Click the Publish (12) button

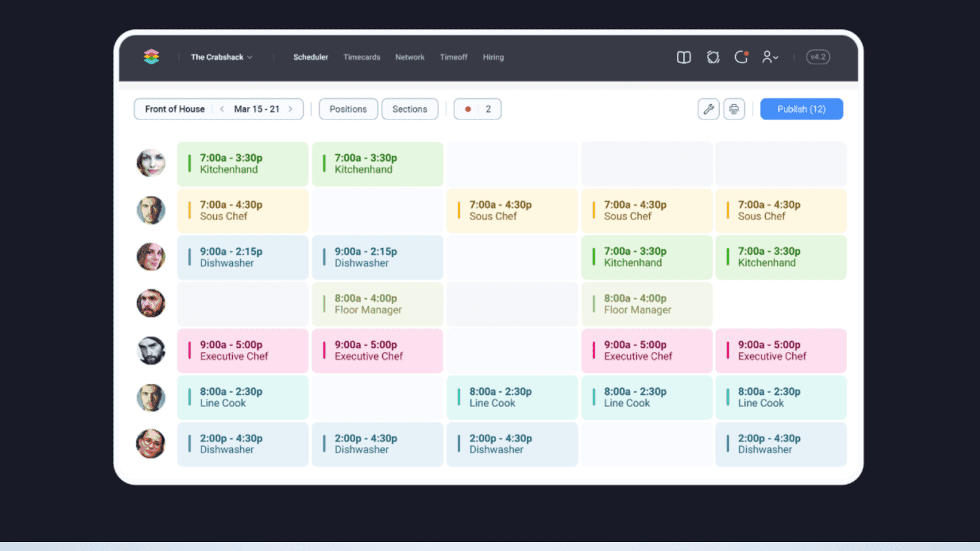point(801,109)
